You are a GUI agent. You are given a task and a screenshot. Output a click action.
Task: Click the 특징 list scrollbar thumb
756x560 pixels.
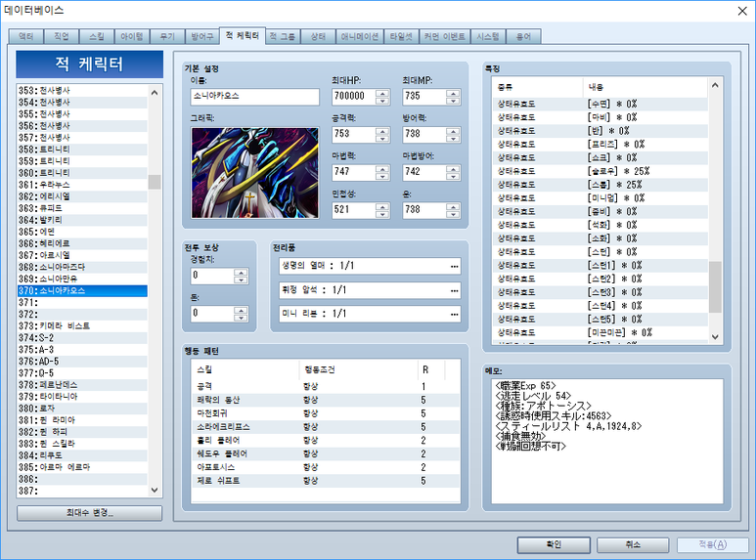coord(715,286)
